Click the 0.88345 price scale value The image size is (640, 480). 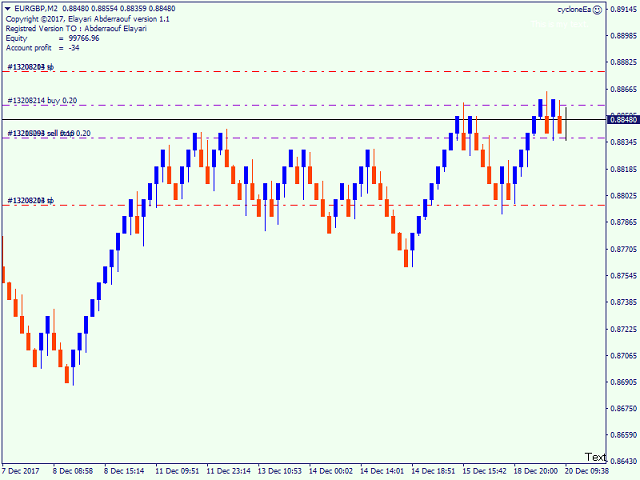[x=624, y=142]
